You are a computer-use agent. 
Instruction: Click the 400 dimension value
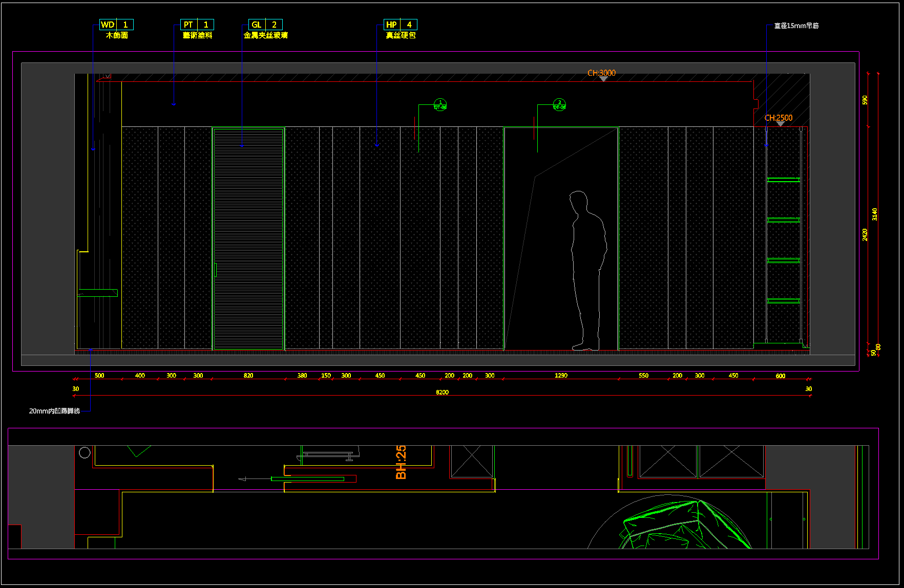pos(140,376)
